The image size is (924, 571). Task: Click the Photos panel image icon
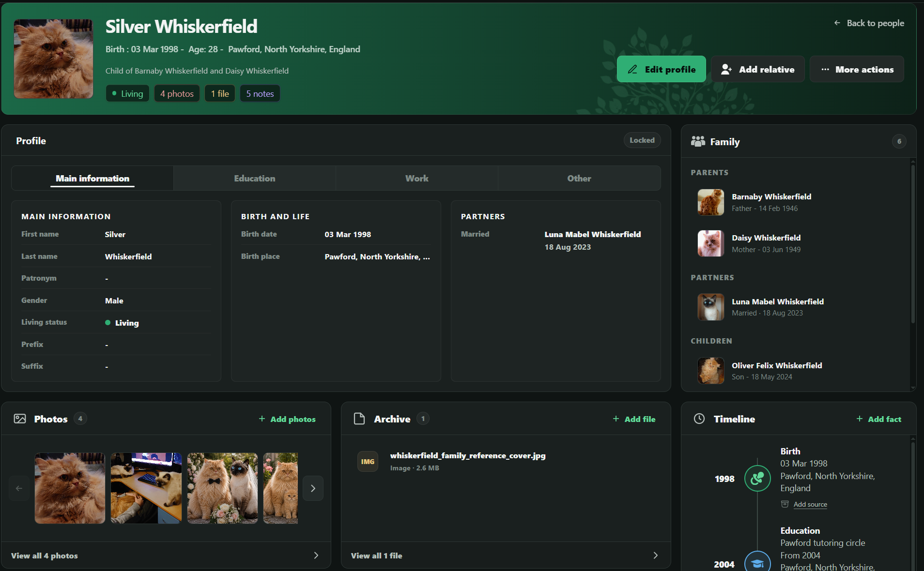click(20, 419)
